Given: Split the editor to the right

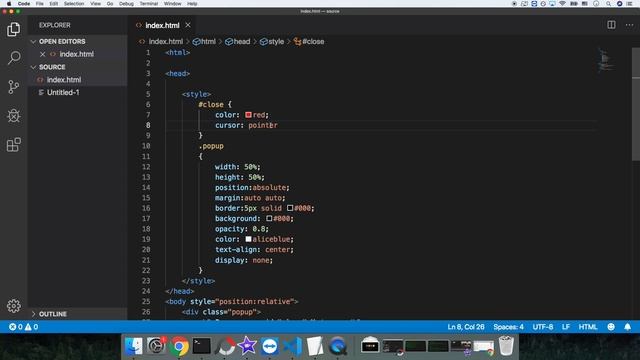Looking at the screenshot, I should 611,25.
